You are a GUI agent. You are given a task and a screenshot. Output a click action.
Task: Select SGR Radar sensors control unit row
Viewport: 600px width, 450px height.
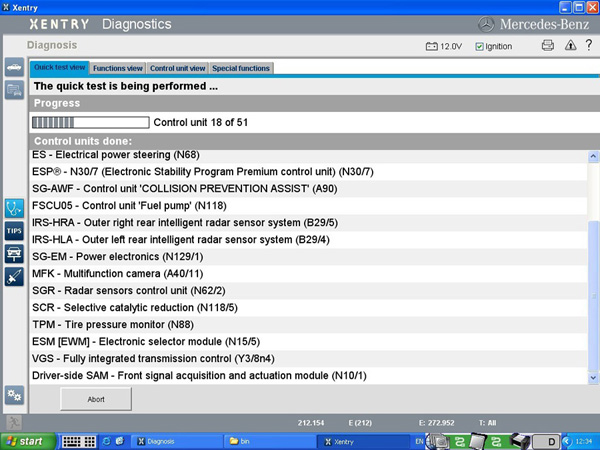(308, 290)
